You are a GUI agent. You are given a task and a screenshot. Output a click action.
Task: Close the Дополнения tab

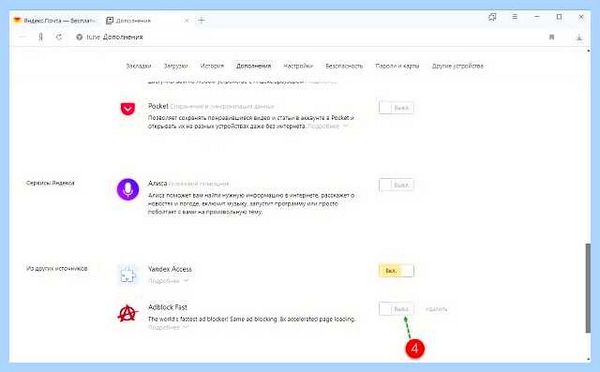(187, 21)
